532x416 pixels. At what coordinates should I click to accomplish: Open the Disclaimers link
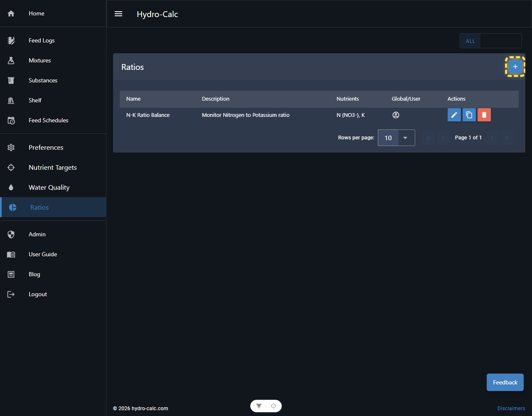point(511,409)
